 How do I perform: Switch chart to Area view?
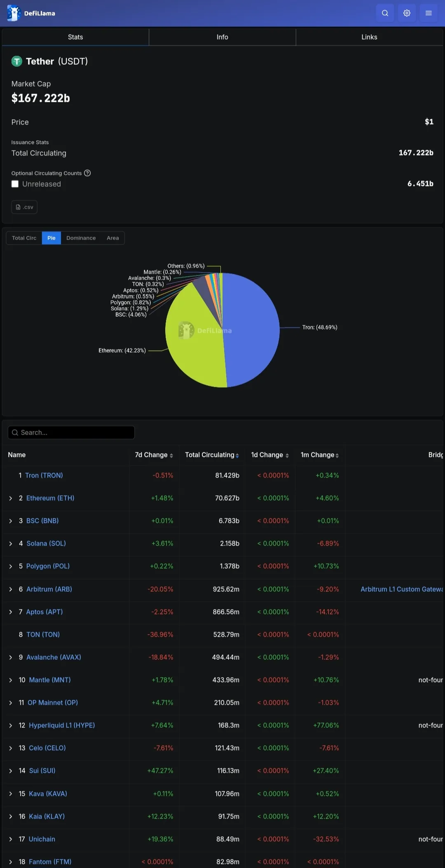[113, 238]
